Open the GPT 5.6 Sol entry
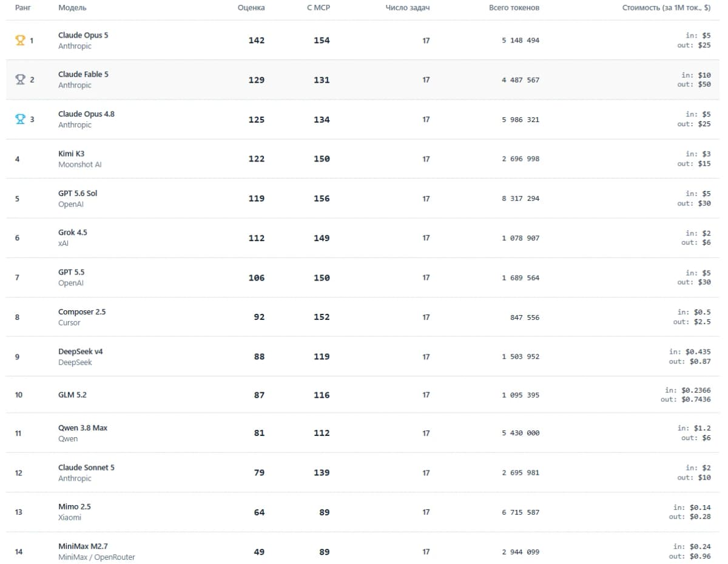 point(78,193)
